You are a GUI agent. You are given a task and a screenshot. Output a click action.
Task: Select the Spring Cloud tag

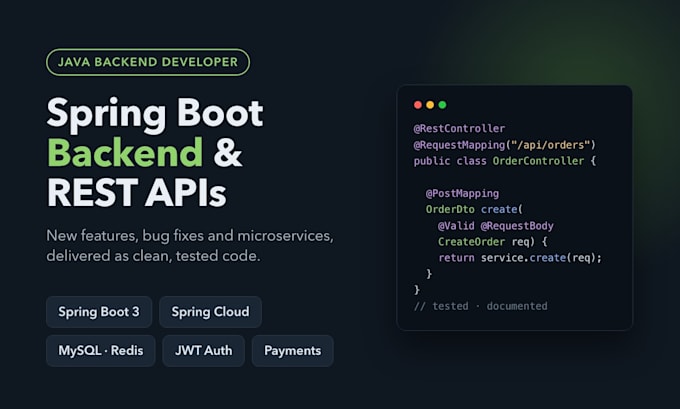(210, 312)
